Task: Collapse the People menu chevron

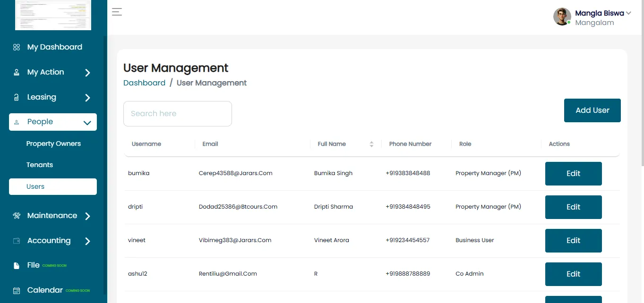Action: click(x=87, y=123)
